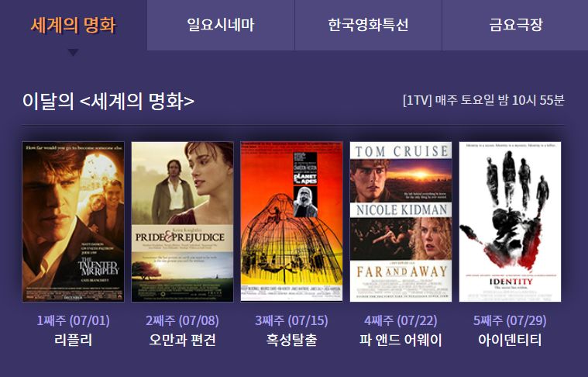Open the 파 앤드 어웨이 title
588x377 pixels.
click(401, 340)
